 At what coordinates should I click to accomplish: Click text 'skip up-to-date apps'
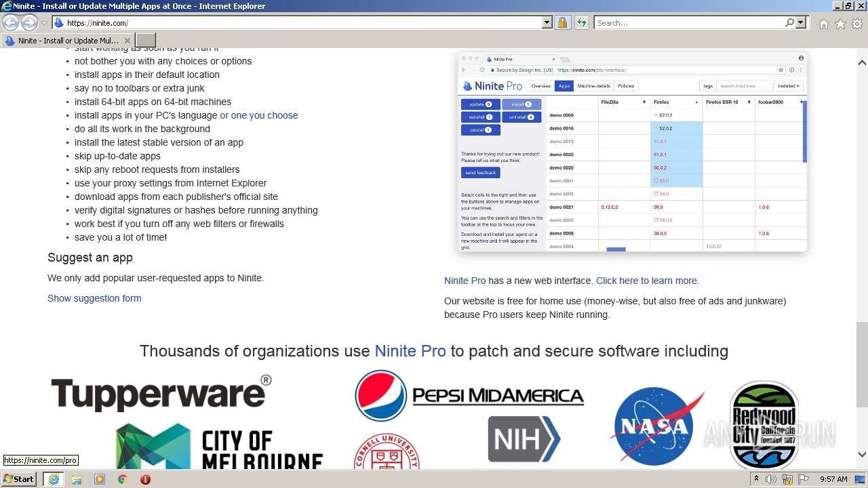tap(117, 156)
